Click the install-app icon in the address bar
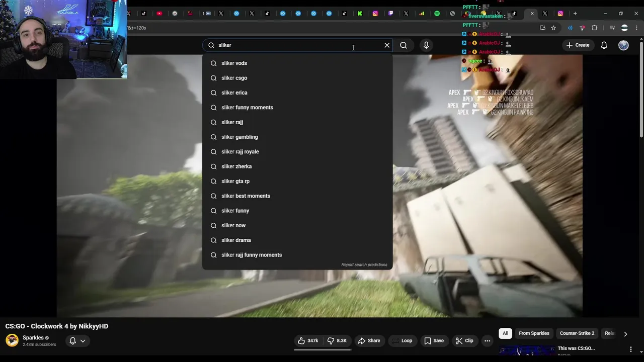Screen dimensions: 644x362 click(x=542, y=28)
